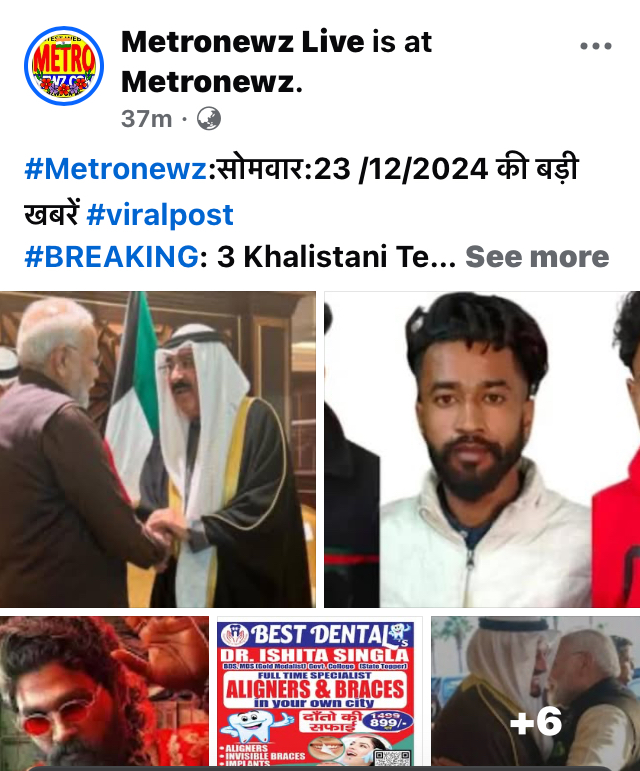Open photo of bearded man in white jacket
Screen dimensions: 640x771
(x=482, y=449)
